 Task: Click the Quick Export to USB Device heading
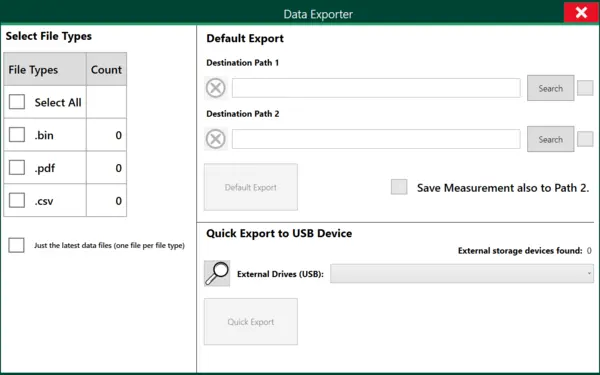[x=279, y=233]
